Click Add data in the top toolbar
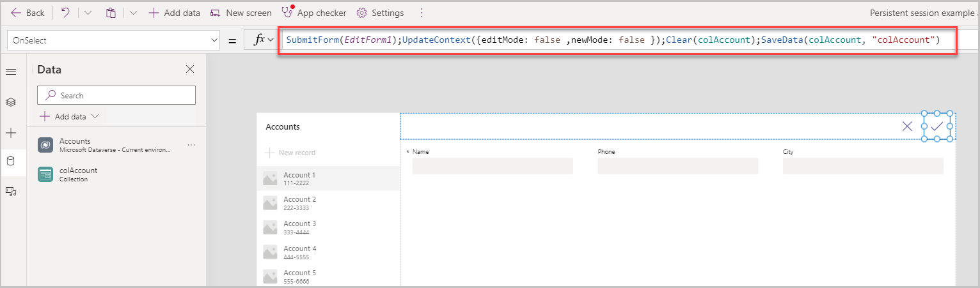This screenshot has width=980, height=288. (x=174, y=13)
